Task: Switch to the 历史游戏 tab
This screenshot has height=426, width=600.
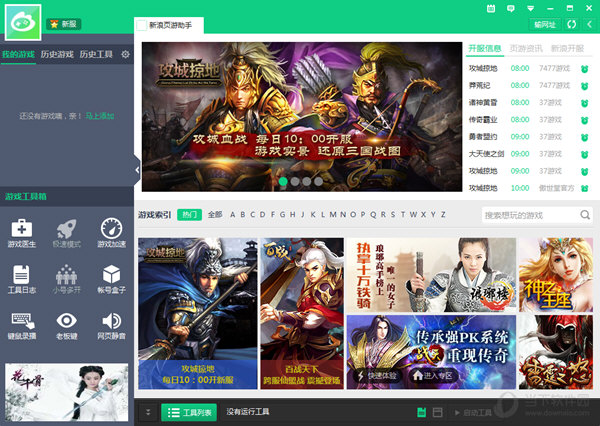Action: point(57,54)
